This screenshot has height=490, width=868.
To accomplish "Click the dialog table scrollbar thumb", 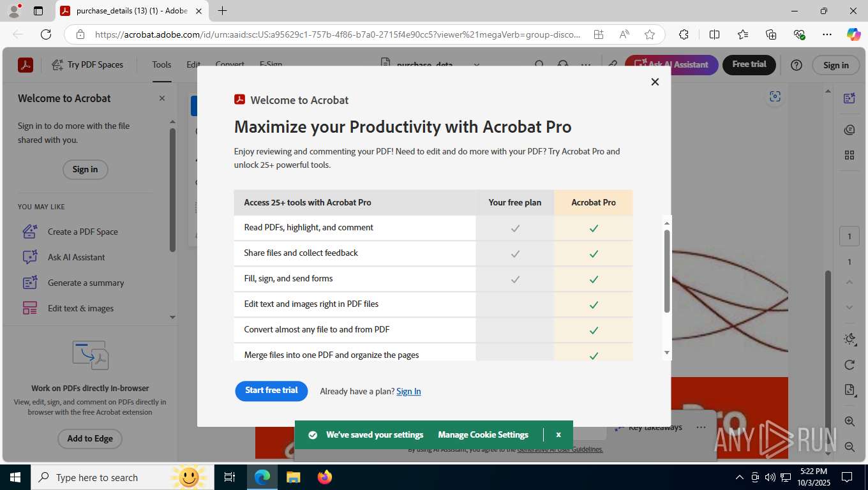I will pyautogui.click(x=667, y=271).
